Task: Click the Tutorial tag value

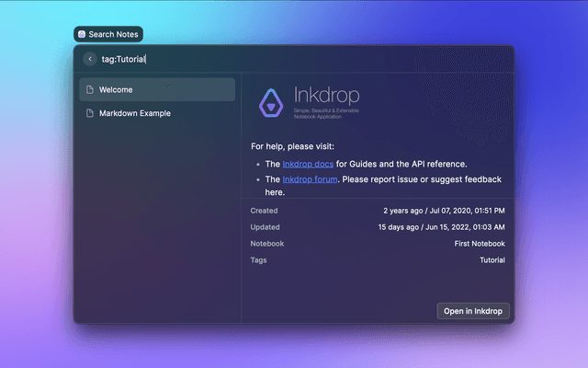Action: click(492, 260)
